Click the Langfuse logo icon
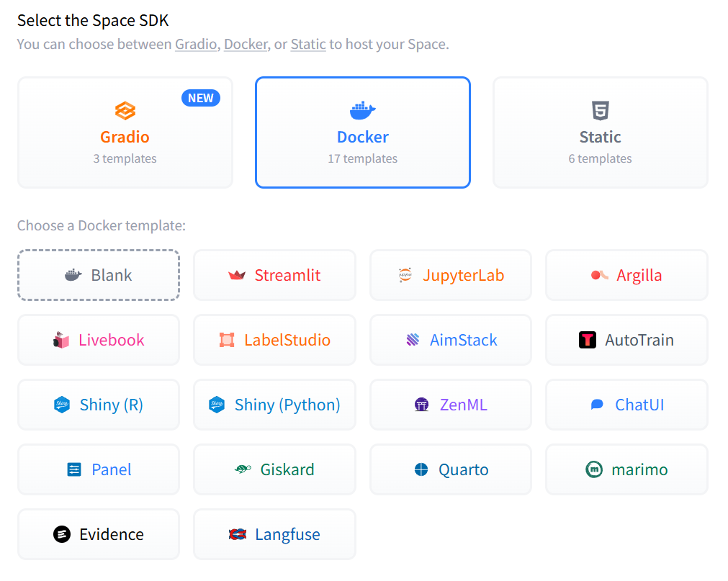The width and height of the screenshot is (728, 581). pos(238,534)
